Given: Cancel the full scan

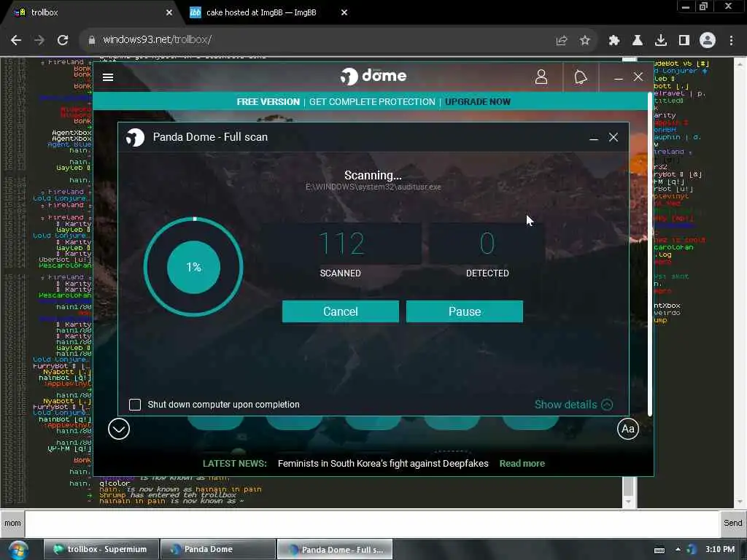Looking at the screenshot, I should click(340, 311).
